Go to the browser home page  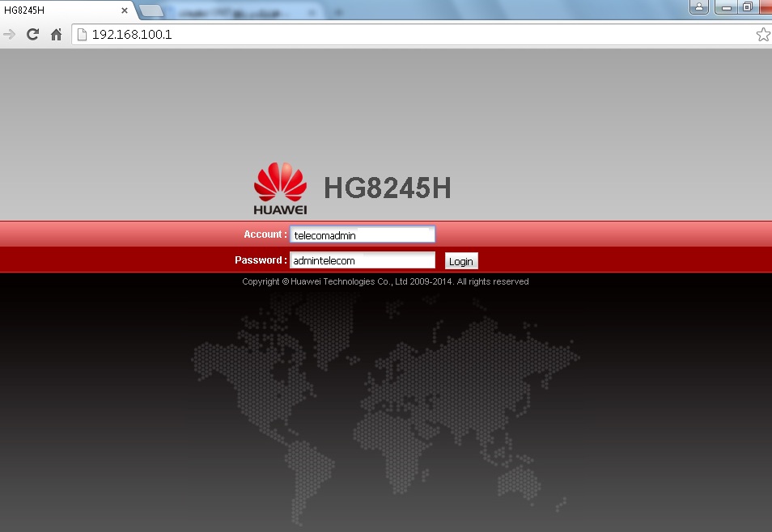(56, 35)
